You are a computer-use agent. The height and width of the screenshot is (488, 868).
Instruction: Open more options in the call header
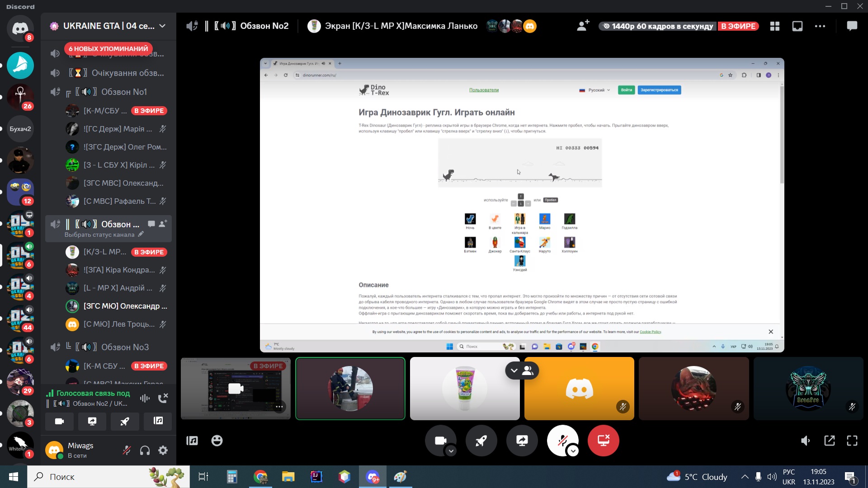[820, 26]
